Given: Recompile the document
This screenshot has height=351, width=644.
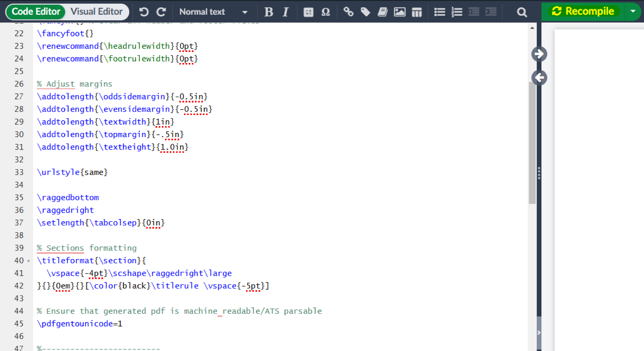Looking at the screenshot, I should 583,12.
